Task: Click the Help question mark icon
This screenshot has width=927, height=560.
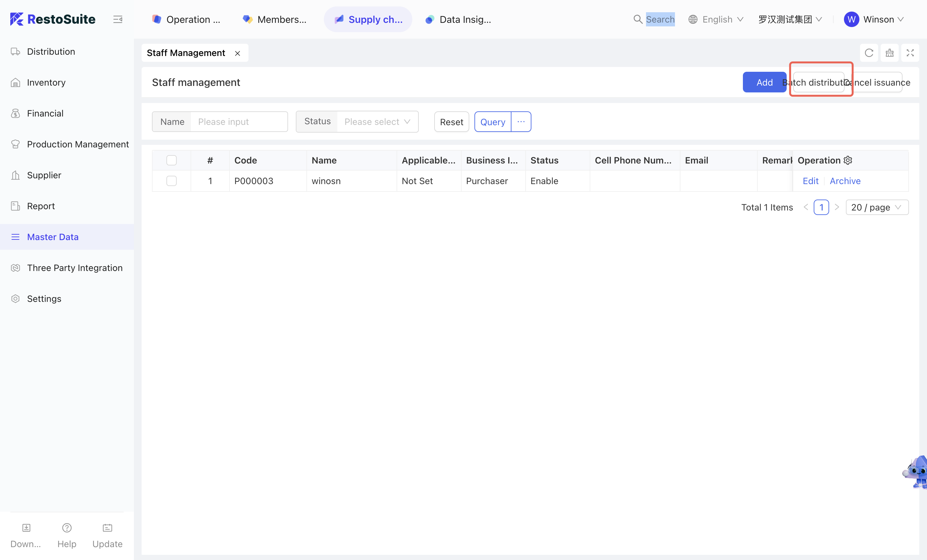Action: (67, 528)
